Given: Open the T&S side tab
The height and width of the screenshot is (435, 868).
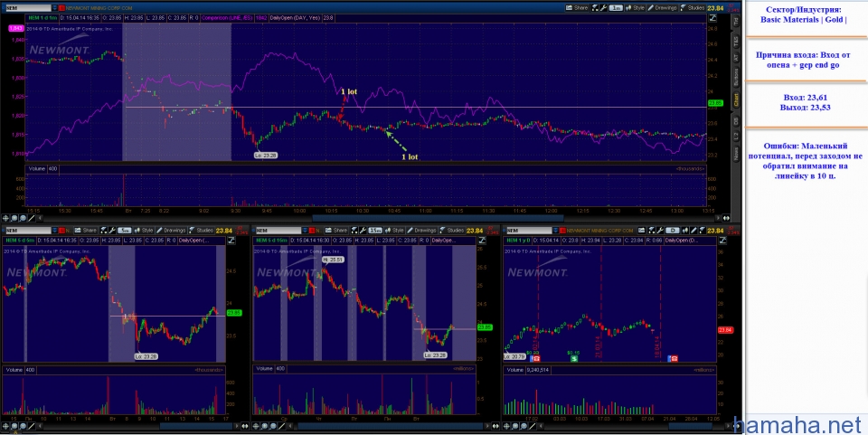Looking at the screenshot, I should click(x=736, y=41).
